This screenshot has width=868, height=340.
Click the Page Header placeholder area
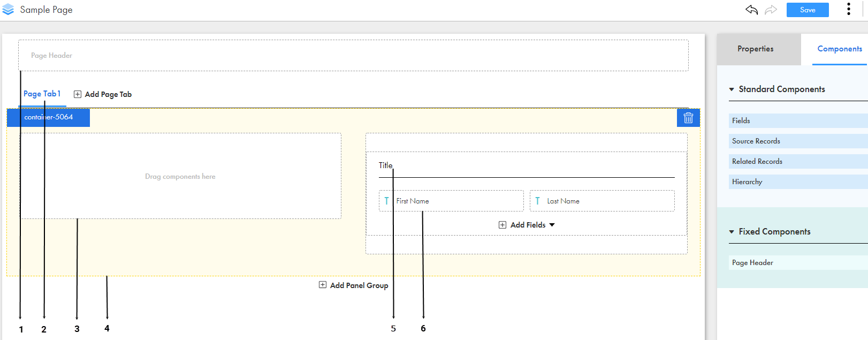pyautogui.click(x=353, y=55)
